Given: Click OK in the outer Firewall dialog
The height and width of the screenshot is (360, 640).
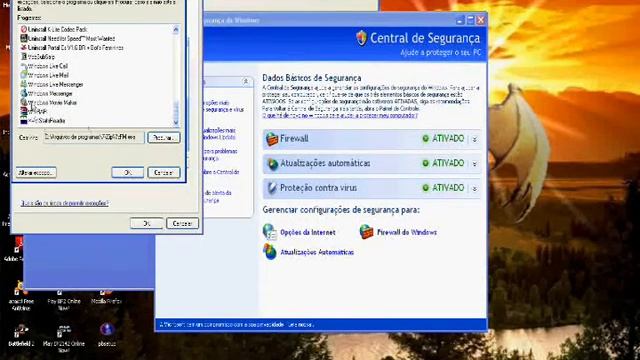Looking at the screenshot, I should pyautogui.click(x=147, y=223).
